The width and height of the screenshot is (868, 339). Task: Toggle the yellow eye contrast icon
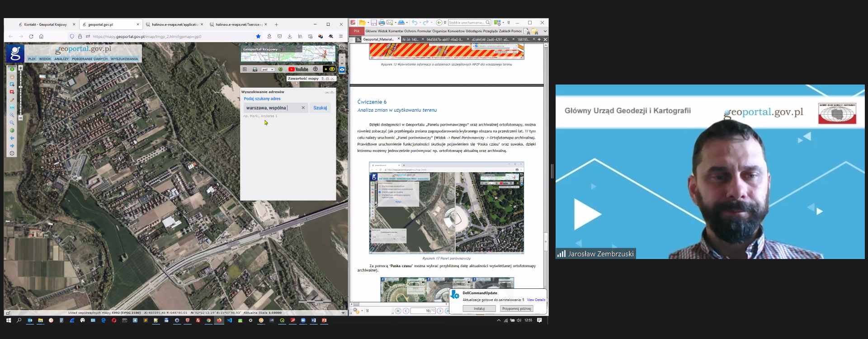coord(332,69)
